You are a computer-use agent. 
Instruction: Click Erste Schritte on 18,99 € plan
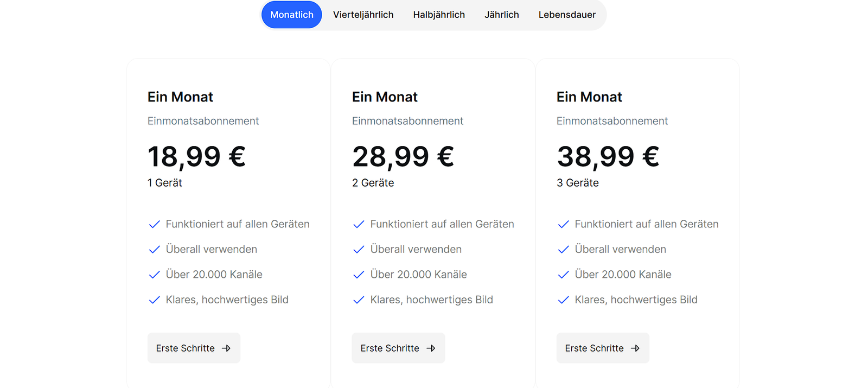pos(194,348)
